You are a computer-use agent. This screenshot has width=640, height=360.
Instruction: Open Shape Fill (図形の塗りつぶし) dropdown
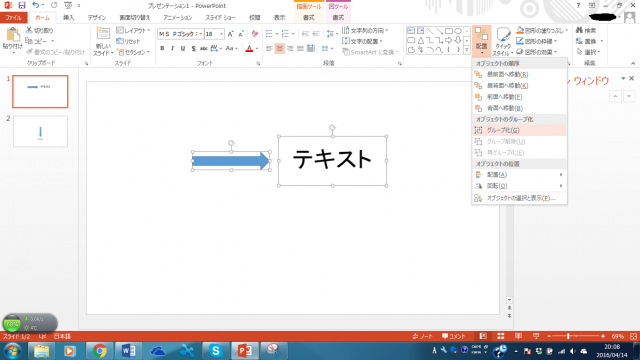coord(542,30)
